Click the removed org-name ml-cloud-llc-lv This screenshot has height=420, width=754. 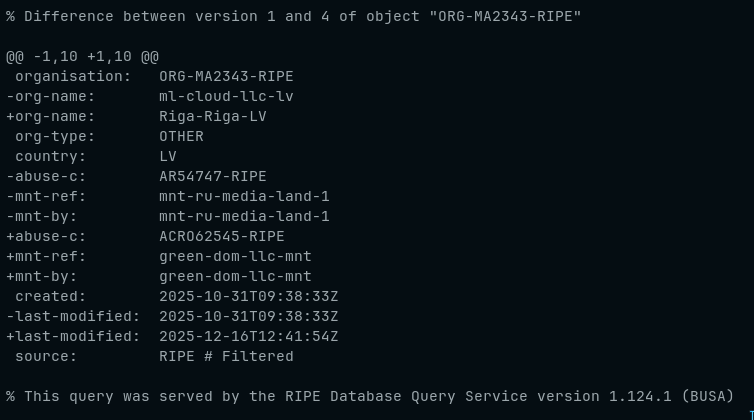(226, 97)
